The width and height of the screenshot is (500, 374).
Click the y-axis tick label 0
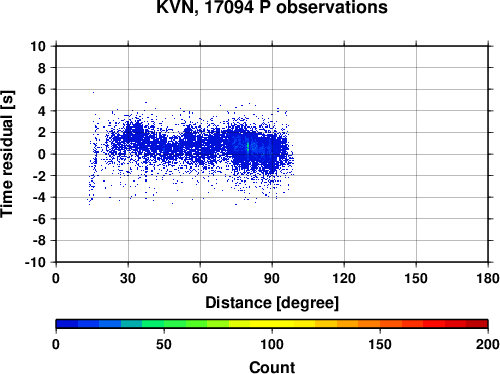[x=41, y=154]
